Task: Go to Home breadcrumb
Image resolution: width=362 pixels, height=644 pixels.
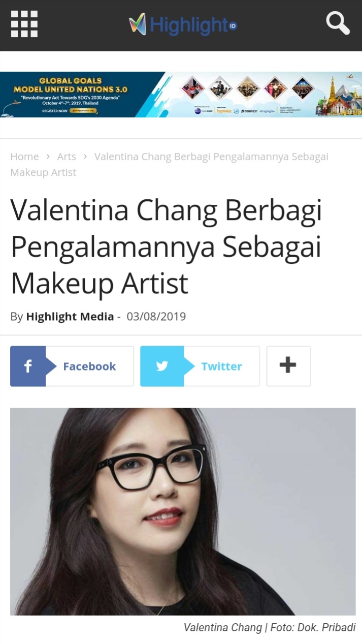Action: (24, 157)
